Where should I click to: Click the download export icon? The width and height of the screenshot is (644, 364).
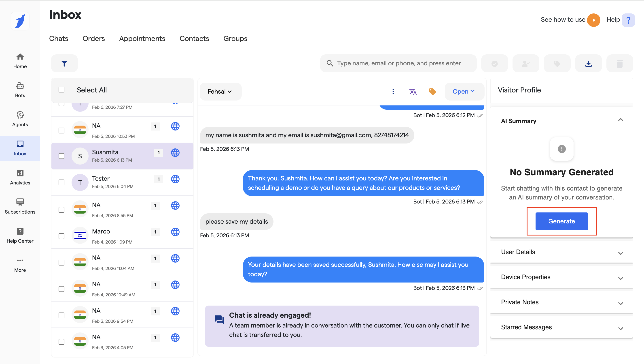pyautogui.click(x=588, y=64)
